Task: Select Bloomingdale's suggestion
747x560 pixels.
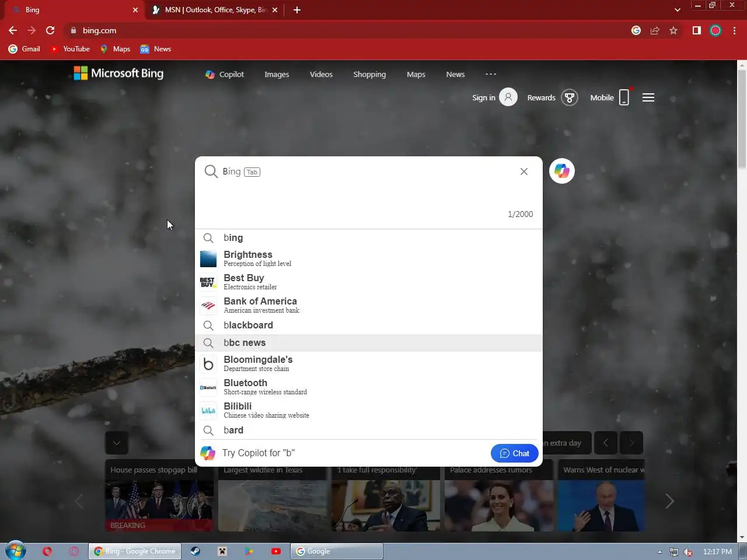Action: coord(369,363)
